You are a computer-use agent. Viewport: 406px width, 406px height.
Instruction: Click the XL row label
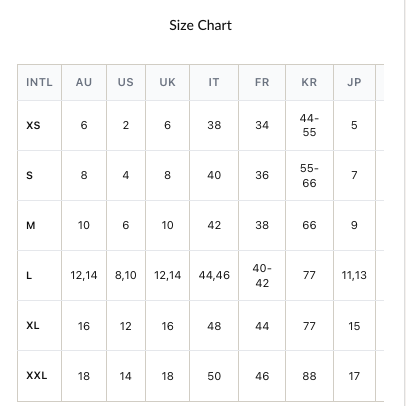point(33,325)
